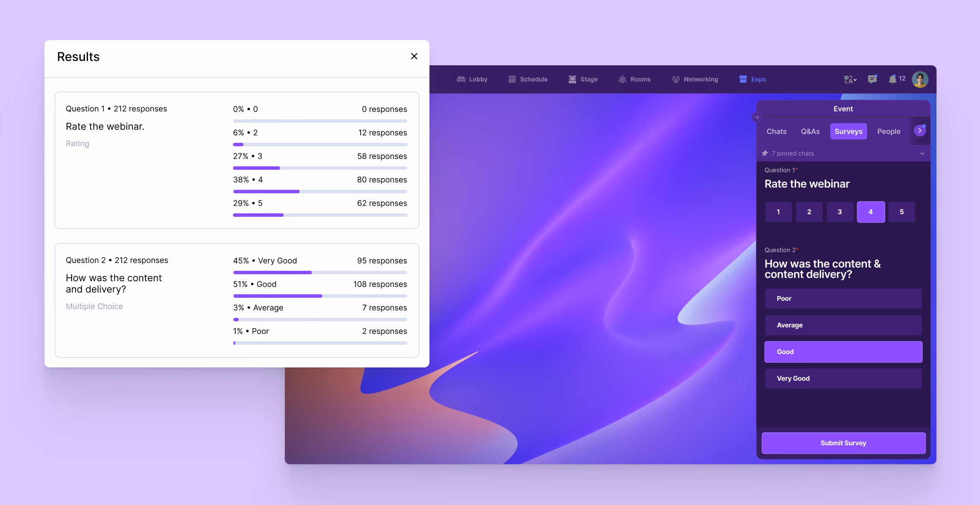Rate the webinar 5
This screenshot has width=980, height=505.
click(x=902, y=212)
